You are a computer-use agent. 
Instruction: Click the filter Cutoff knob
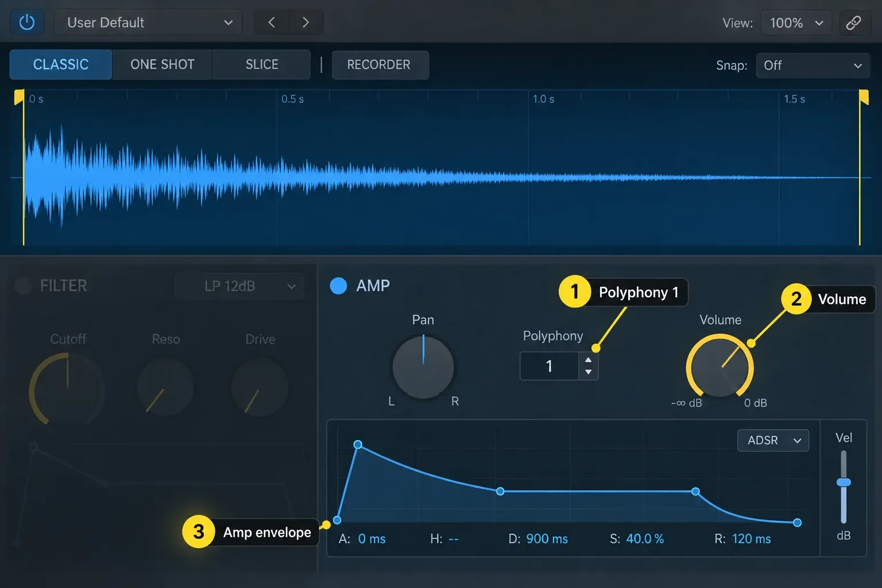click(67, 389)
